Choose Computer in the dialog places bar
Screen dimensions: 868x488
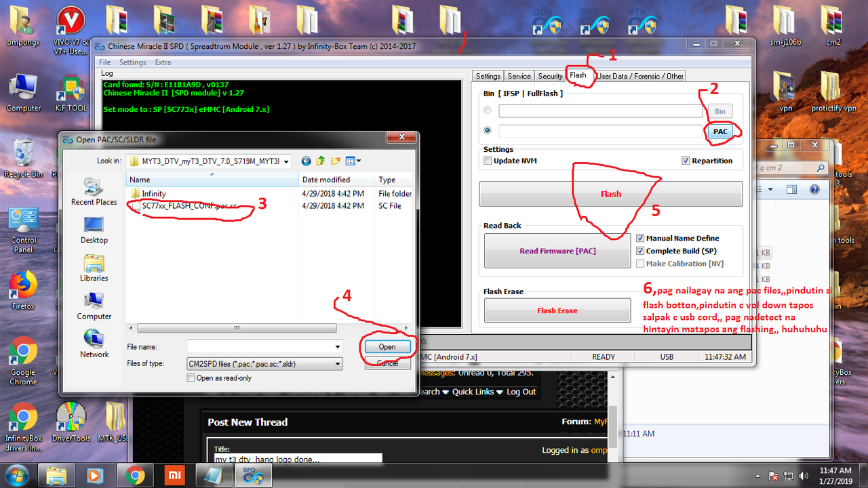coord(94,306)
